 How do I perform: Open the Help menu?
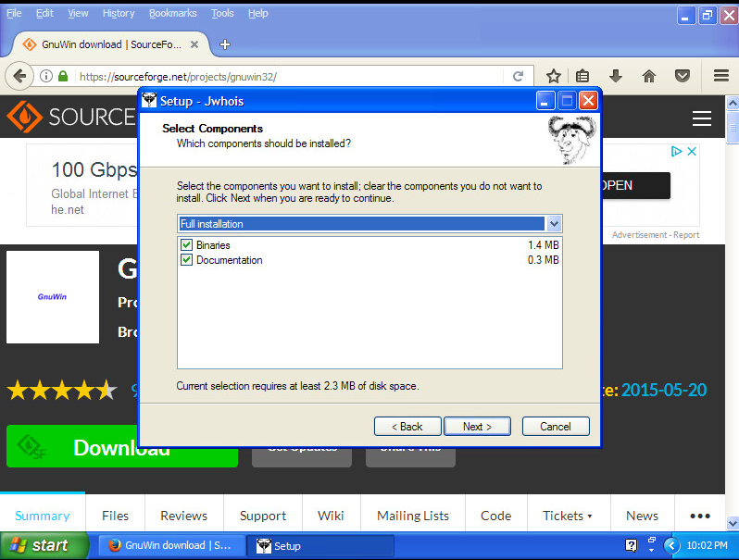pyautogui.click(x=257, y=13)
